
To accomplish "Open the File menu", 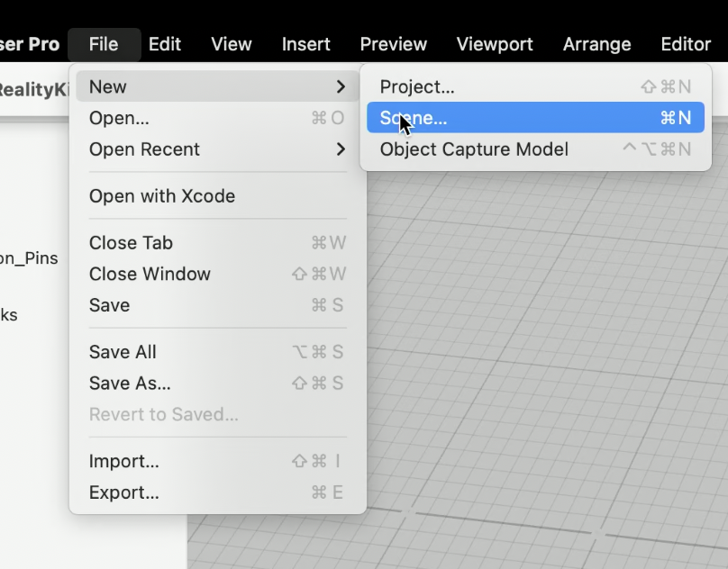I will pyautogui.click(x=104, y=44).
